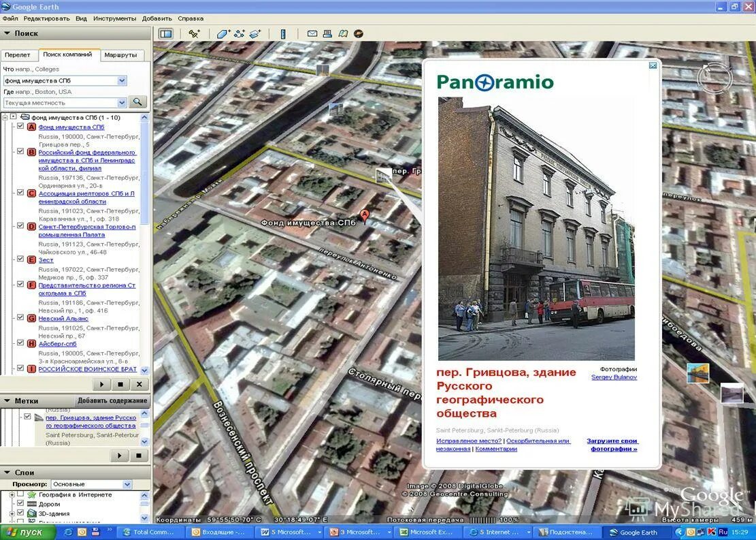Click the magnifier search button

coord(138,102)
